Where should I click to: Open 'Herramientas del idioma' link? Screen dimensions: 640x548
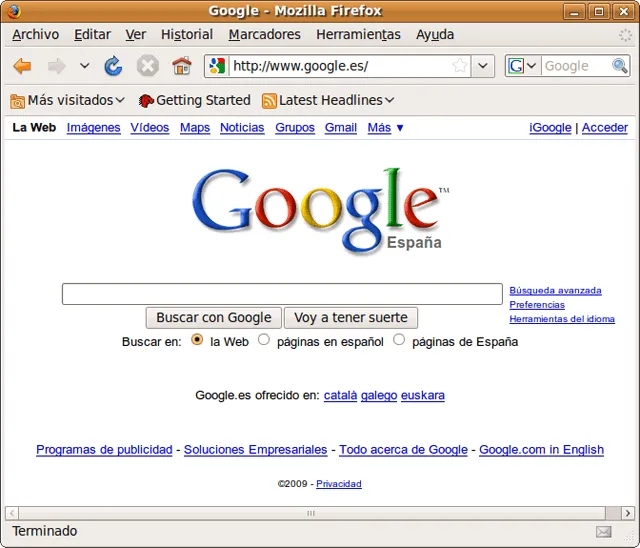pos(562,319)
